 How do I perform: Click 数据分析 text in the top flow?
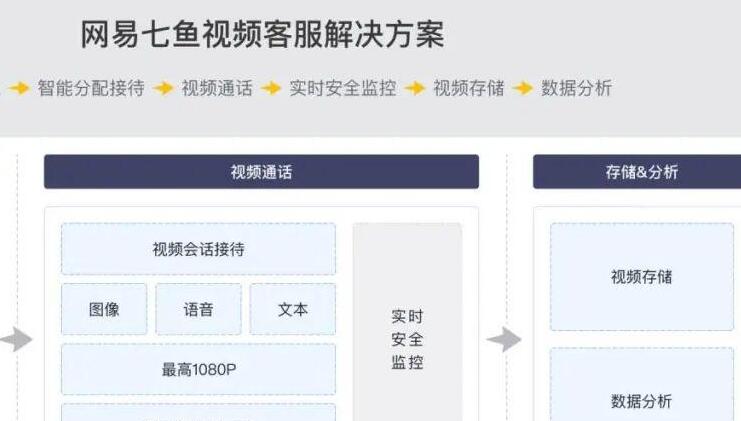click(x=577, y=89)
